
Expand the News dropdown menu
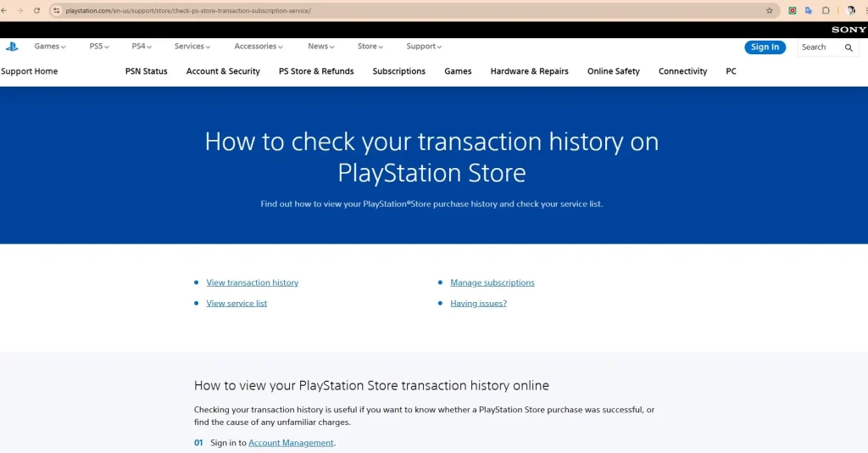point(321,47)
